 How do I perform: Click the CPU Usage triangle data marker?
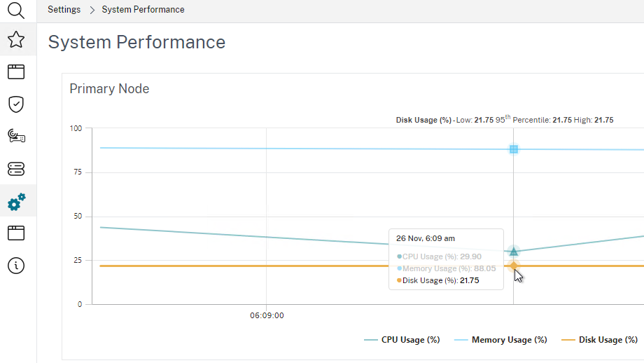[x=514, y=251]
